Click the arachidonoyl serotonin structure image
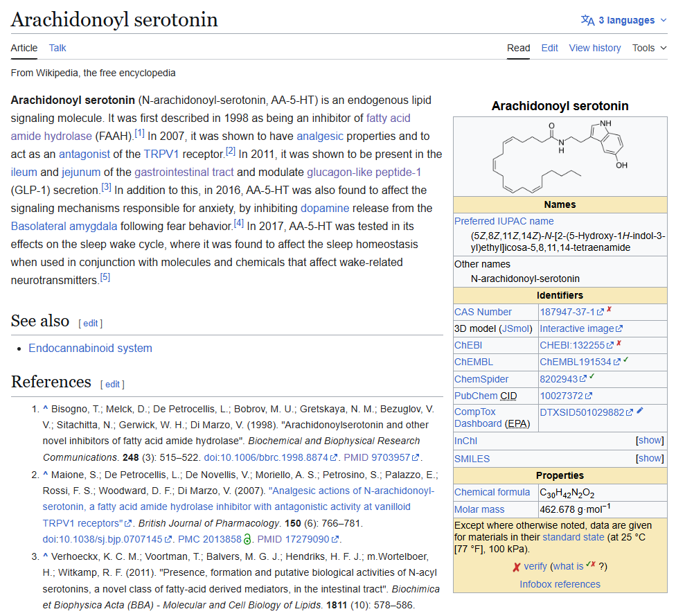This screenshot has height=616, width=676. (560, 156)
